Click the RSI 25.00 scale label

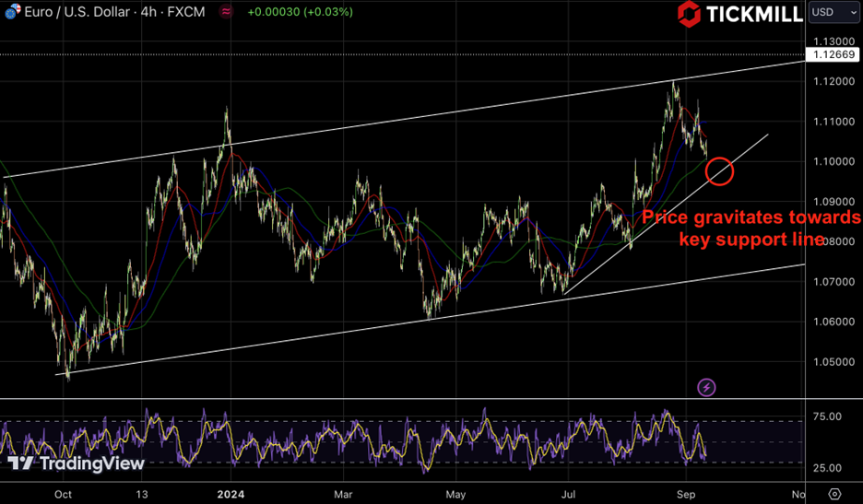click(x=827, y=468)
